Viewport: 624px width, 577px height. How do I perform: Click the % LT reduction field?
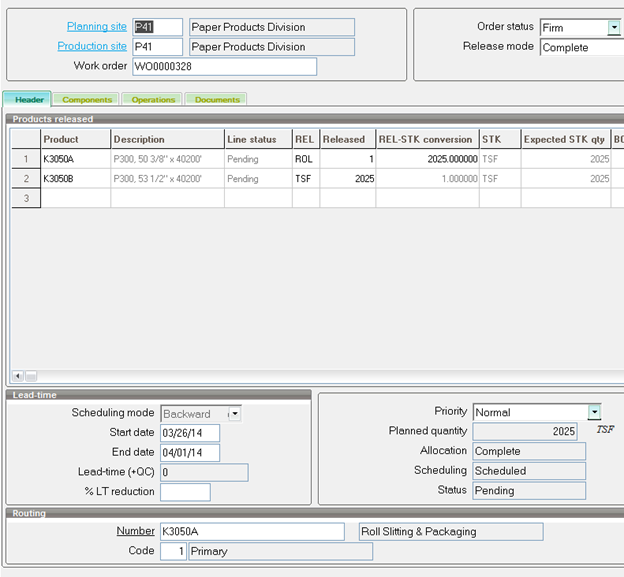[x=185, y=492]
